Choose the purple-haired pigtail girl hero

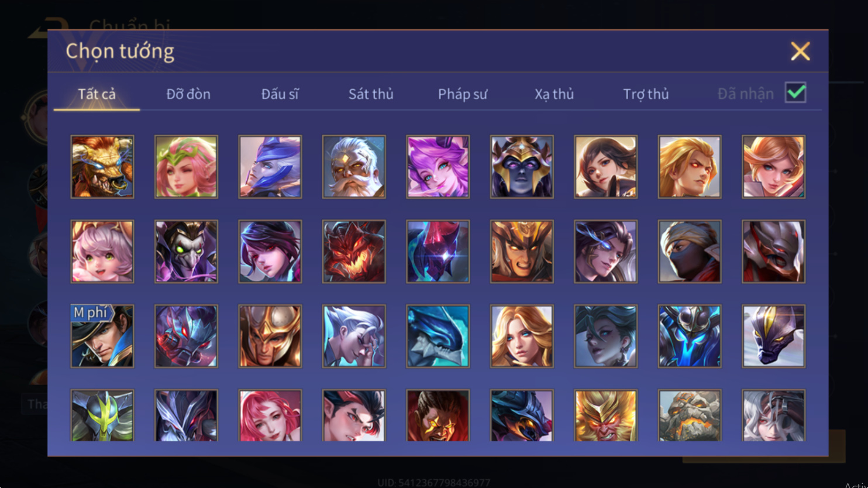(x=438, y=167)
